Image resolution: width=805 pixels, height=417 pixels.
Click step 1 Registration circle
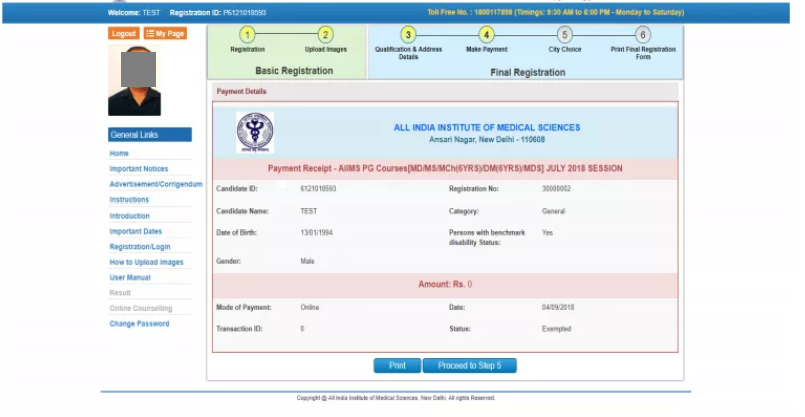tap(247, 35)
